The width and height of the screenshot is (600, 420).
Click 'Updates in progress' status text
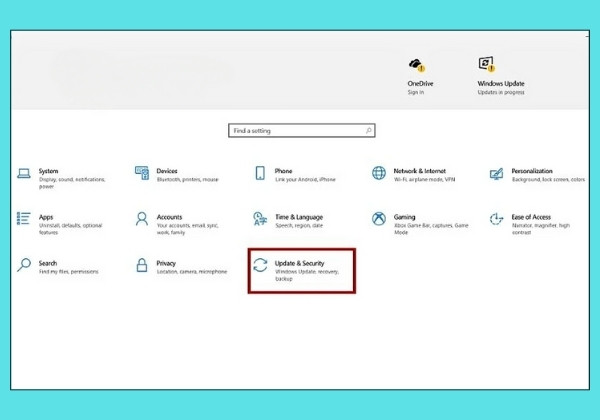coord(501,92)
